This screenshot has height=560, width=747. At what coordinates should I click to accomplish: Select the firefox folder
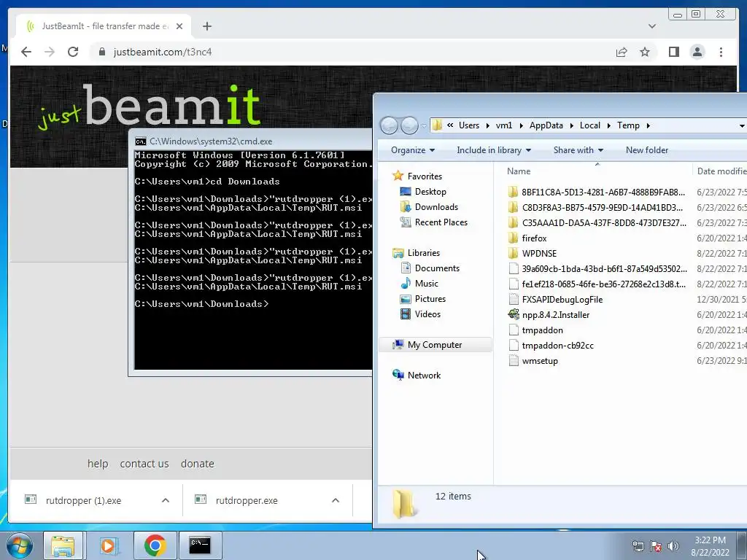(534, 238)
